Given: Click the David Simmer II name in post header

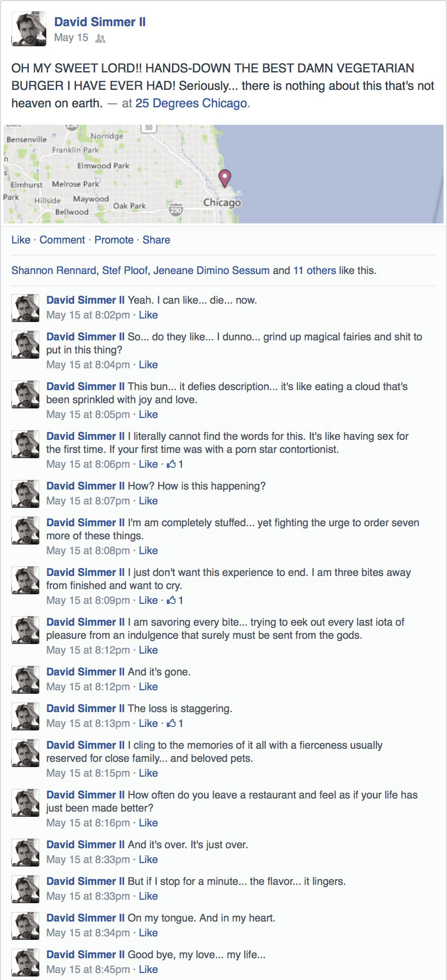Looking at the screenshot, I should (100, 22).
